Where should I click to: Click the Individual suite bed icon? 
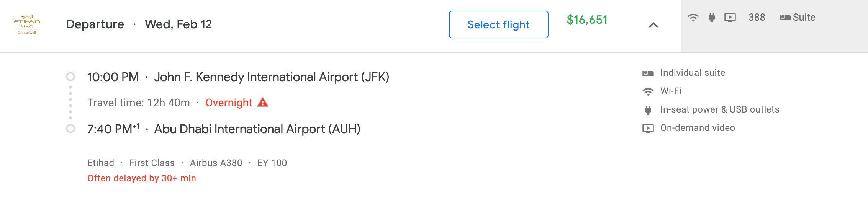coord(648,73)
